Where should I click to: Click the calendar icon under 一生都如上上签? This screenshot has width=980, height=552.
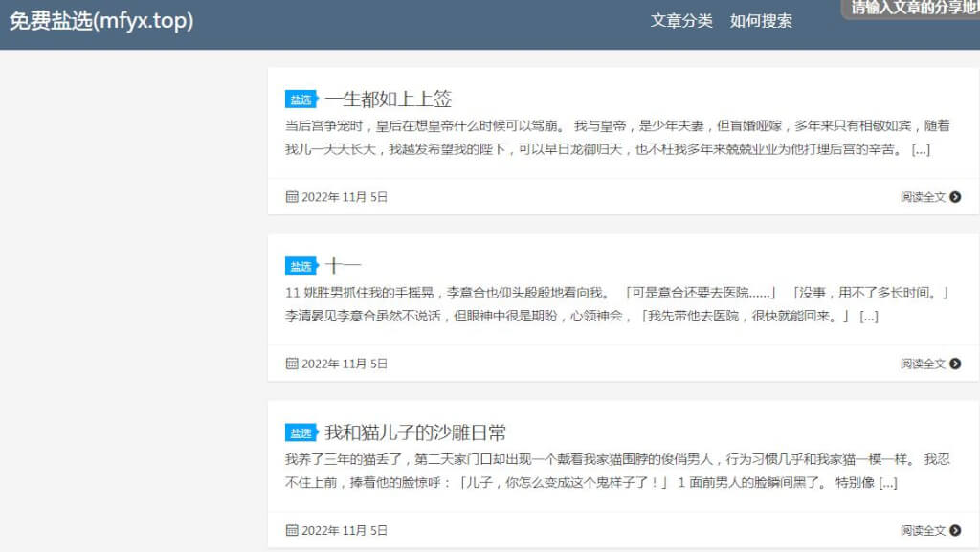[292, 197]
